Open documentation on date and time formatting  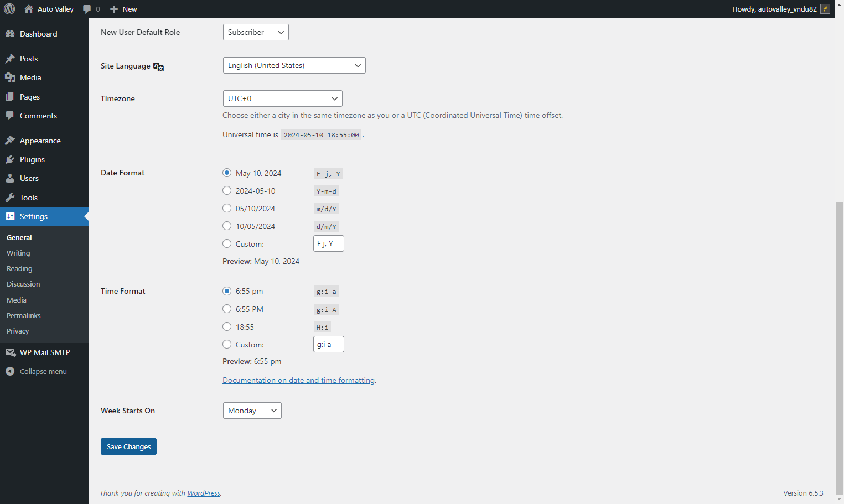tap(299, 380)
